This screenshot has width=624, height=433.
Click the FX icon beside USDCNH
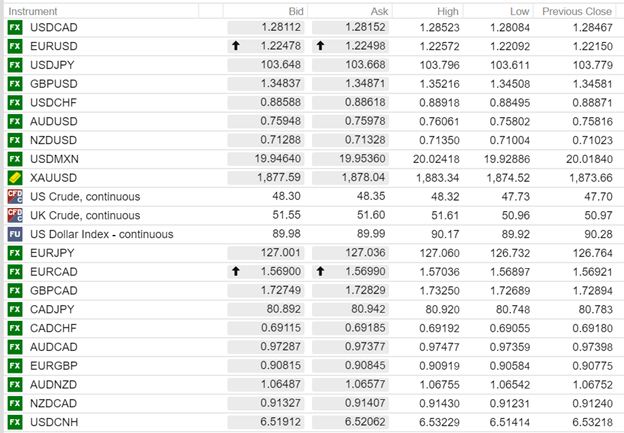(x=14, y=422)
